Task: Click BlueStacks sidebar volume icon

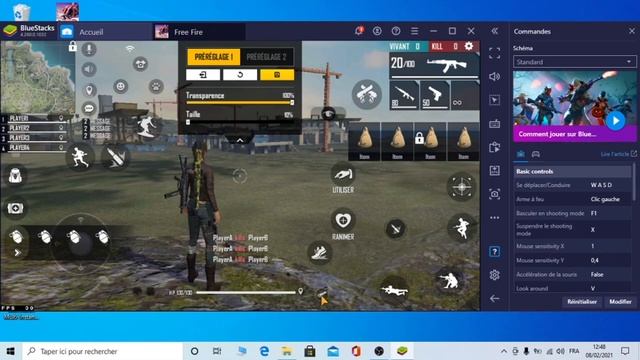Action: click(494, 76)
